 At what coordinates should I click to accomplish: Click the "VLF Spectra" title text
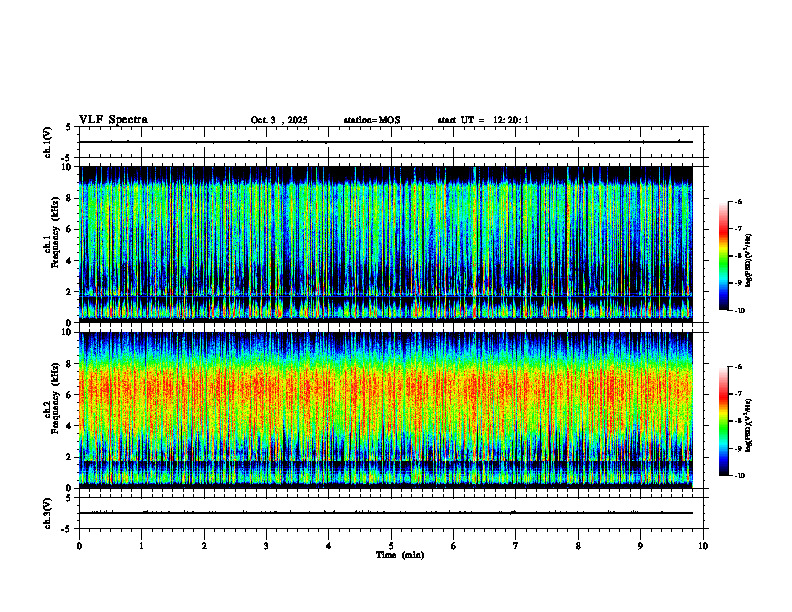click(113, 120)
